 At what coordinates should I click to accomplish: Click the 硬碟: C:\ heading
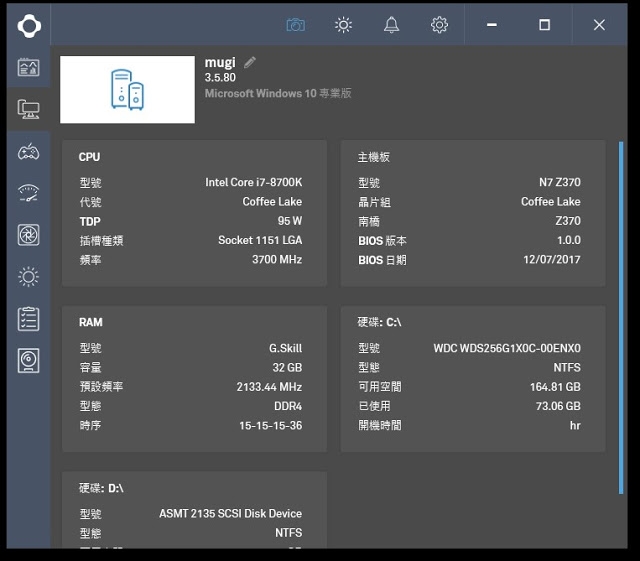click(x=380, y=322)
